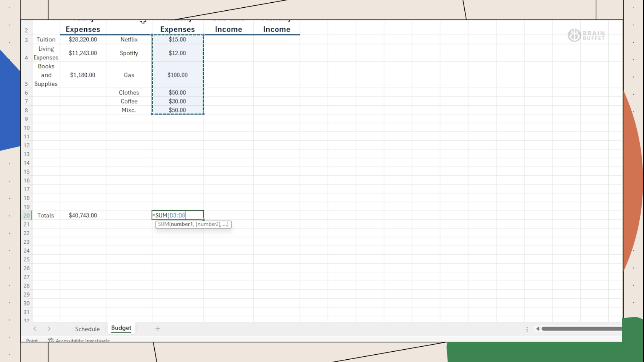The image size is (644, 362).
Task: Click the Coffee $30.00 cell
Action: point(177,101)
